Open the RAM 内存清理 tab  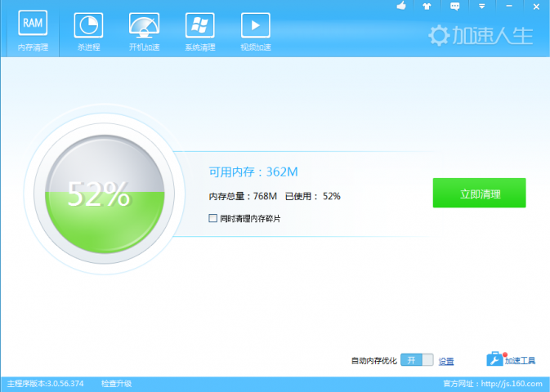33,31
